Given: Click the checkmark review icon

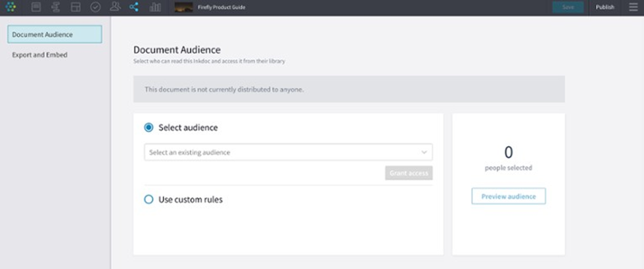Looking at the screenshot, I should pos(95,7).
